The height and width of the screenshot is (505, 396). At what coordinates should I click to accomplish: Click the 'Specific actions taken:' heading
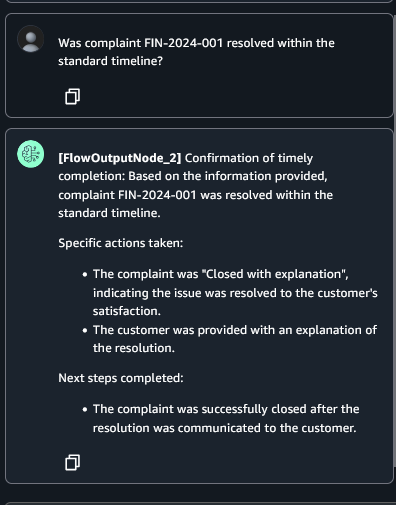(121, 243)
